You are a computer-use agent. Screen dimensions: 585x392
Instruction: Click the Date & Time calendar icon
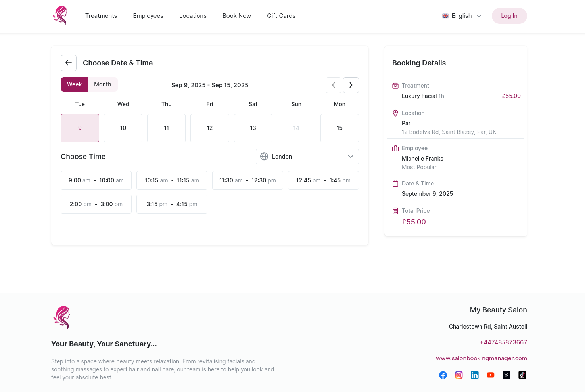[395, 184]
